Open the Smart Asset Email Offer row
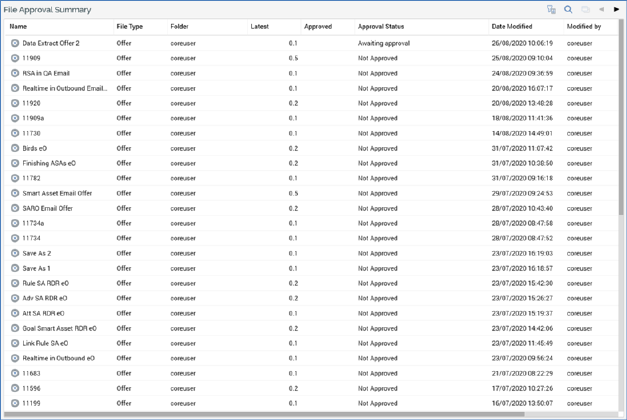 click(x=57, y=194)
